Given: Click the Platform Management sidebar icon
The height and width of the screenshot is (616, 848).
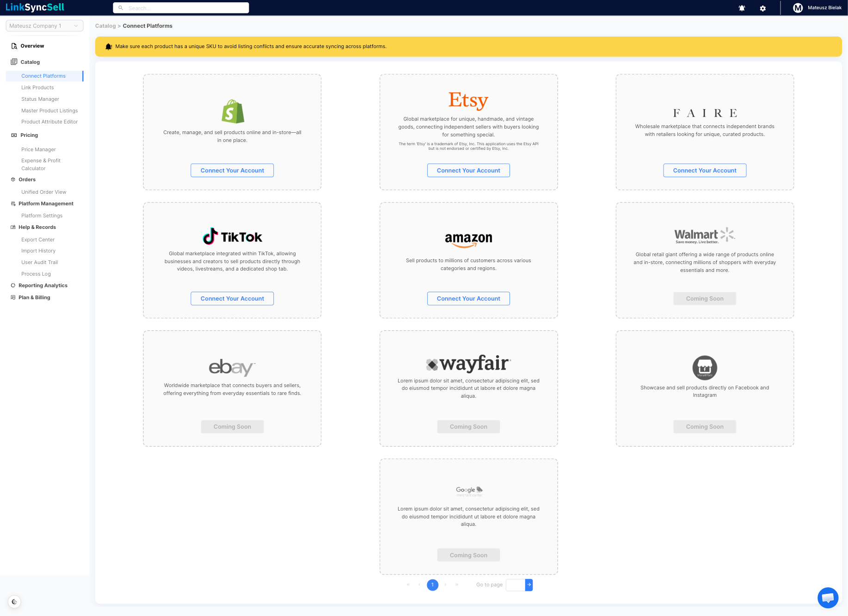Looking at the screenshot, I should coord(13,203).
